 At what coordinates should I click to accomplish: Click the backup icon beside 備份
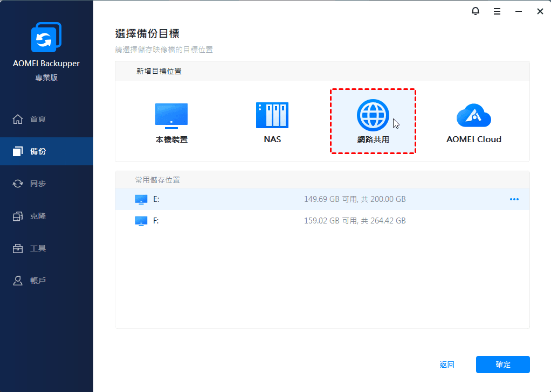coord(18,151)
